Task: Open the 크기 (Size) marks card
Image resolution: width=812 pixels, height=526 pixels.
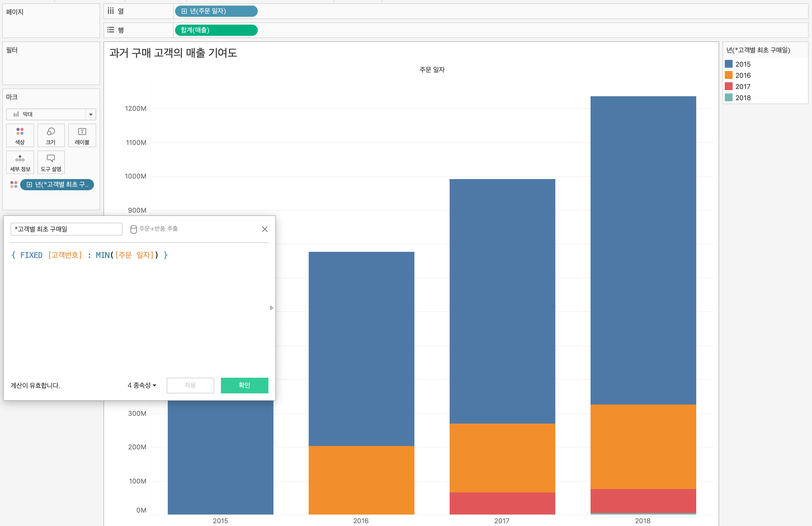Action: [51, 135]
